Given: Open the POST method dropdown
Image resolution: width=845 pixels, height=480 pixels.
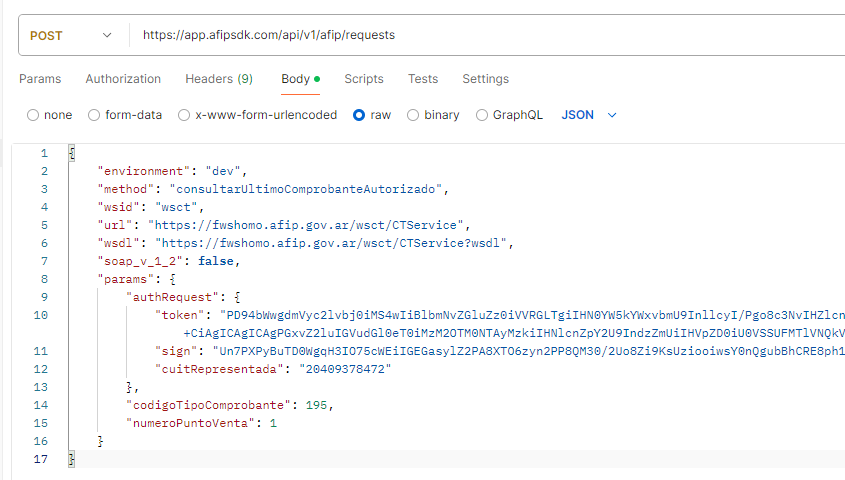Looking at the screenshot, I should coord(72,35).
